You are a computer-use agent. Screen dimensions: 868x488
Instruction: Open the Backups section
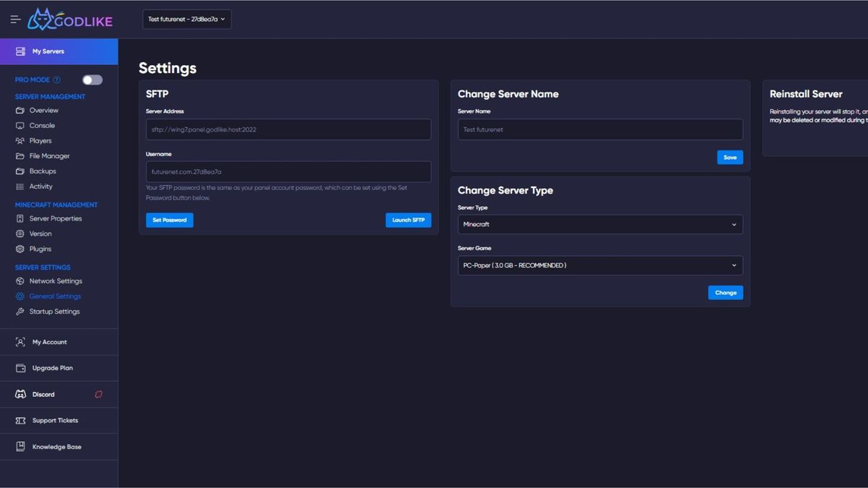tap(43, 171)
